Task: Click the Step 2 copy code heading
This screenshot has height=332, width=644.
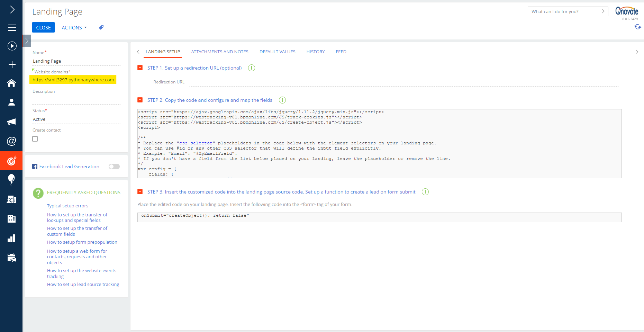Action: 210,100
